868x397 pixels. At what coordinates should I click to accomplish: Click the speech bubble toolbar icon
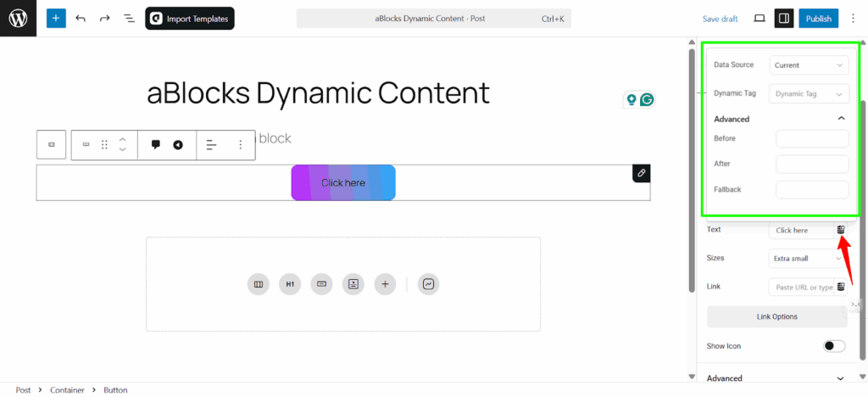click(156, 144)
